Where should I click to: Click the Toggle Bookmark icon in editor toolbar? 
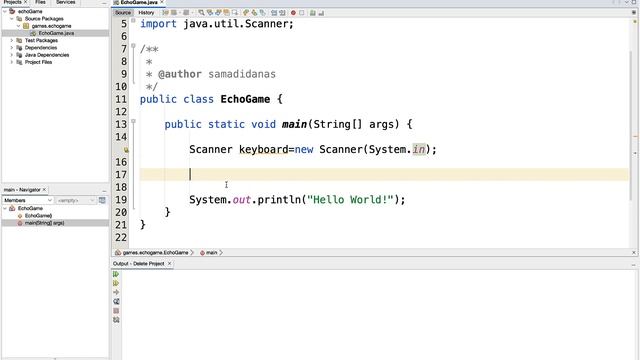coord(263,13)
